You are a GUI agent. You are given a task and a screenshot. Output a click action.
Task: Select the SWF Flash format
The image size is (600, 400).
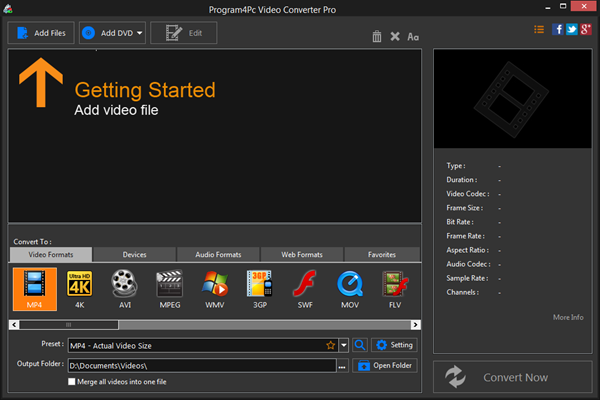point(305,289)
